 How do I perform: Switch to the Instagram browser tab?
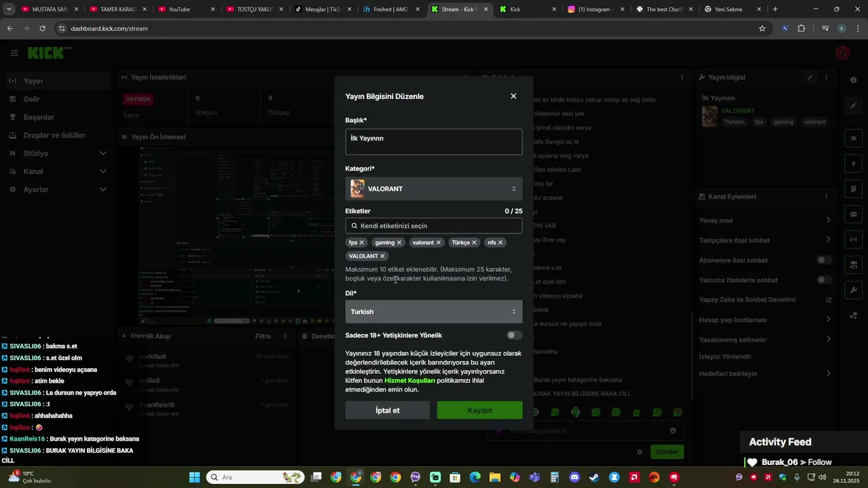coord(595,9)
